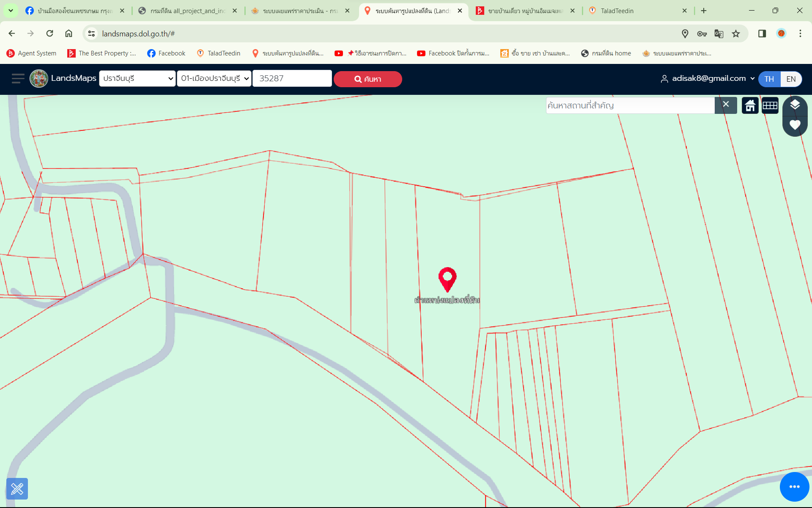Viewport: 812px width, 508px height.
Task: Switch language to TH
Action: [x=769, y=79]
